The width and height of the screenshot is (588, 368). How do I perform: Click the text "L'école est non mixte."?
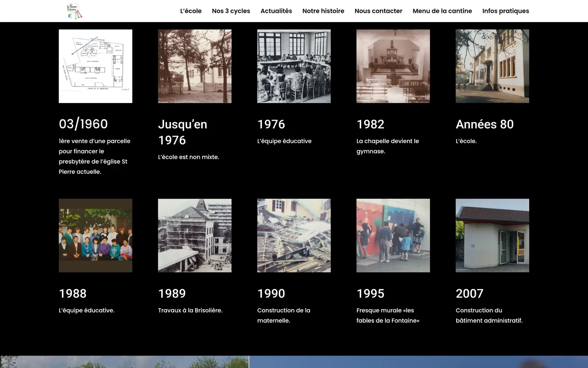(188, 157)
